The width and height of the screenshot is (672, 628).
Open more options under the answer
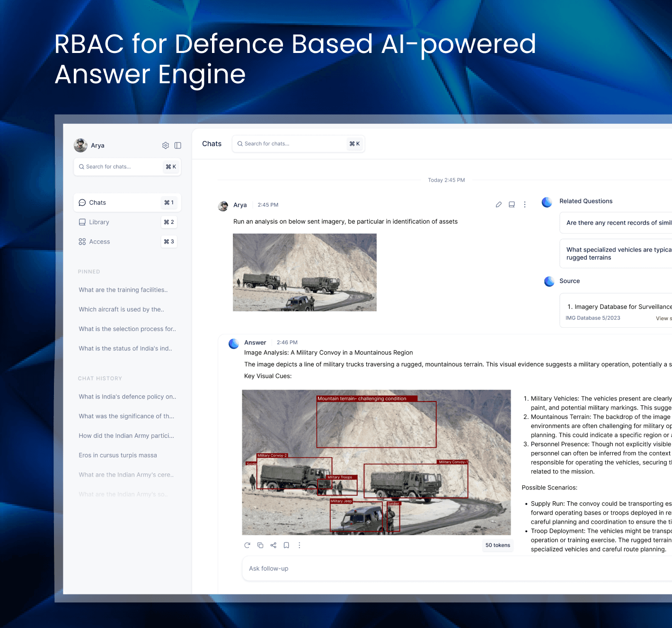click(x=300, y=545)
